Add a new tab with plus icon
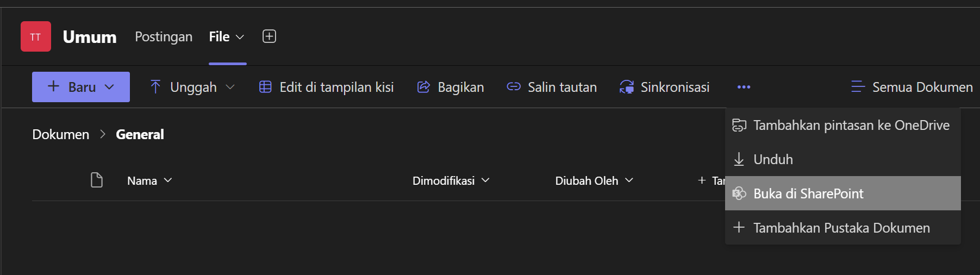The width and height of the screenshot is (980, 275). point(269,36)
